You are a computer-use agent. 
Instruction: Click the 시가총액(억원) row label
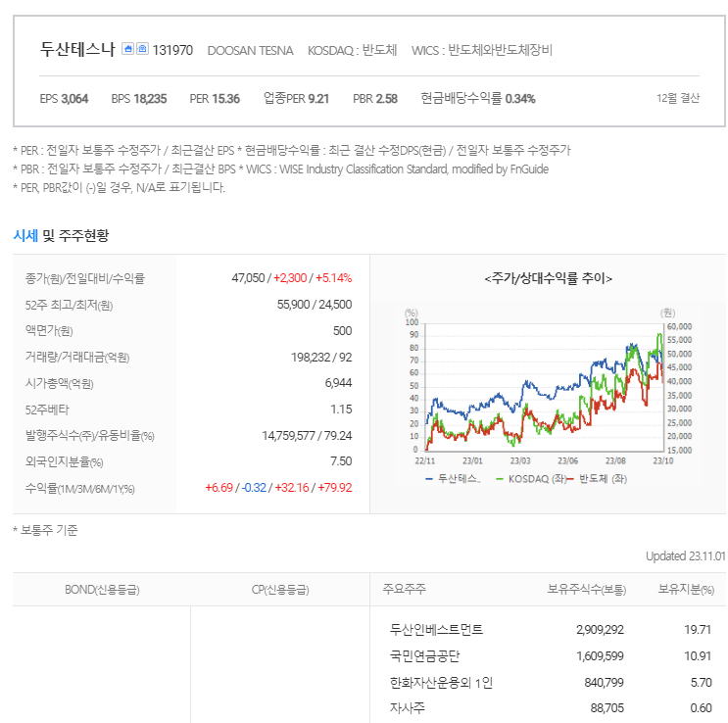click(x=60, y=384)
